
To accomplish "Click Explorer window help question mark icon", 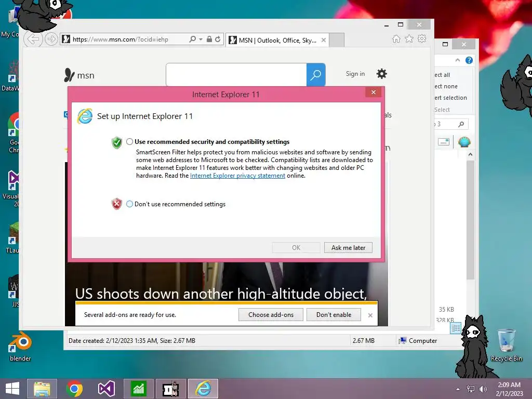I will point(469,60).
